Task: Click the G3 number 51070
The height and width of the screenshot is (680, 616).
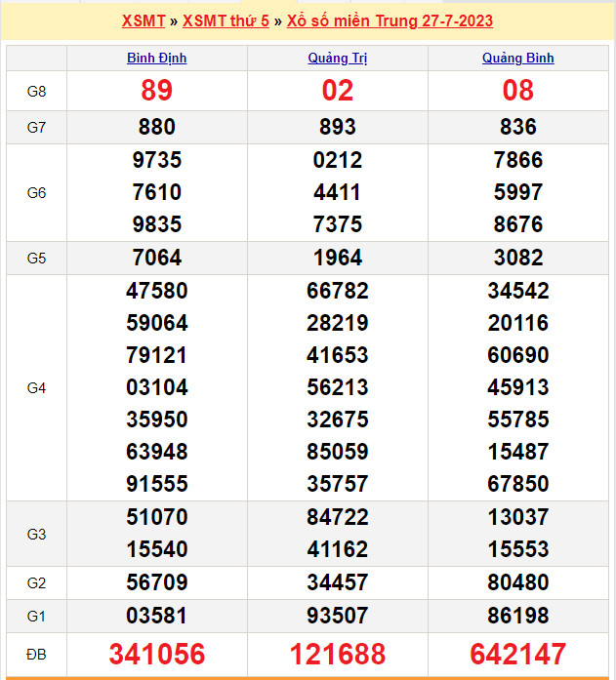Action: (156, 517)
